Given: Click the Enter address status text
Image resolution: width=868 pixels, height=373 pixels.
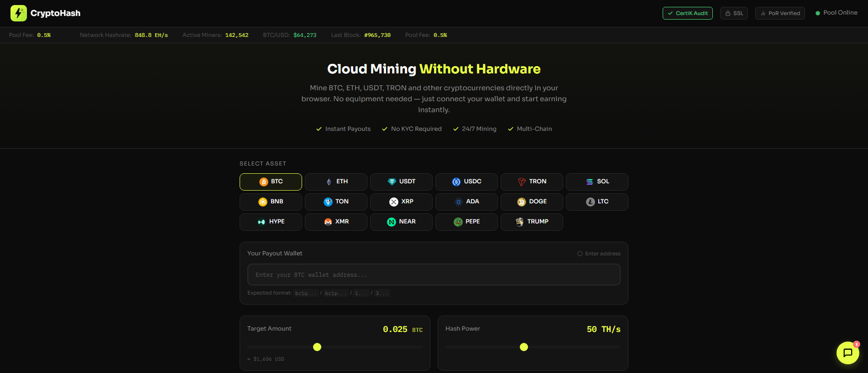Looking at the screenshot, I should tap(603, 254).
